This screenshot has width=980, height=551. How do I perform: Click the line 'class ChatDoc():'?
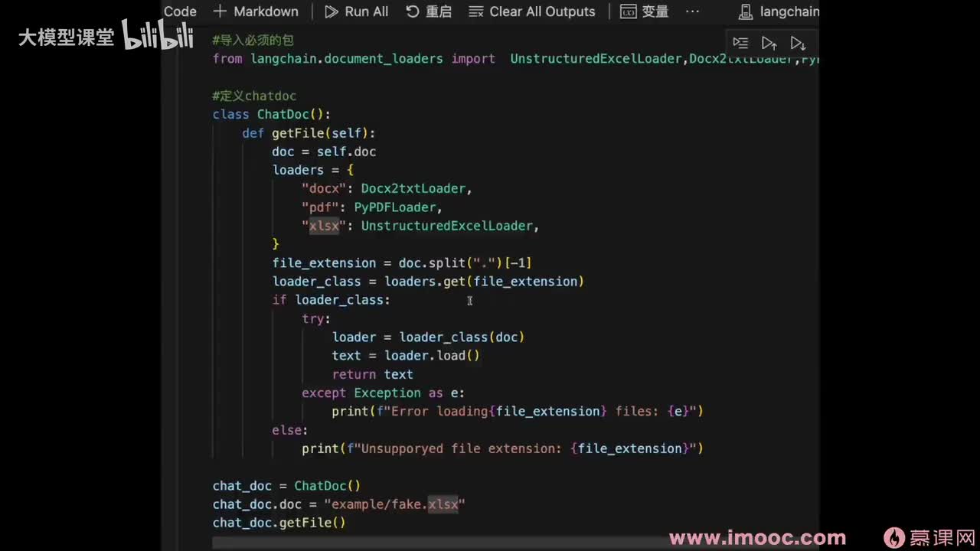coord(271,114)
